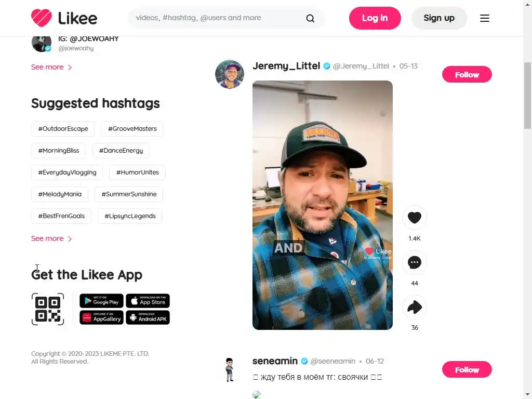Expand See more under suggested hashtags
This screenshot has width=532, height=399.
(51, 238)
